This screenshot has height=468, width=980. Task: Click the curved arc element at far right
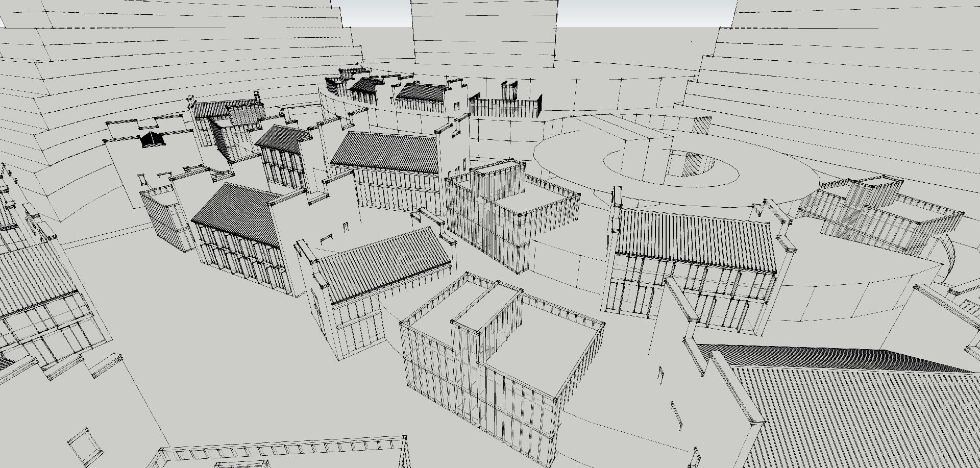point(950,255)
